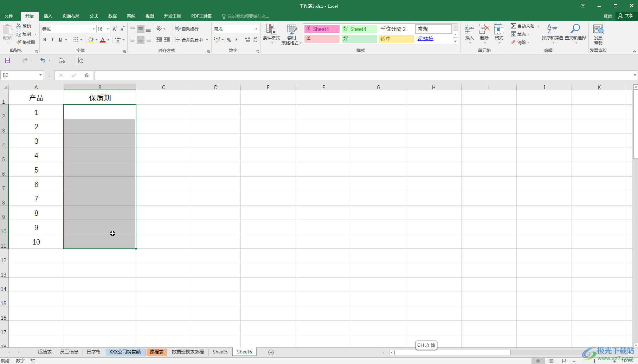Switch to the 数据 ribbon tab
638x364 pixels.
click(112, 16)
